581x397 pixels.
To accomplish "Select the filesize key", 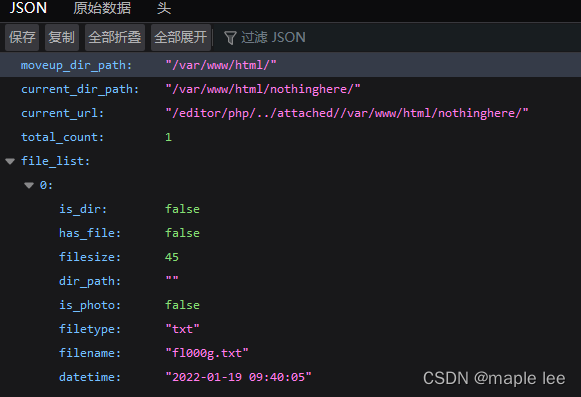I will pos(90,257).
